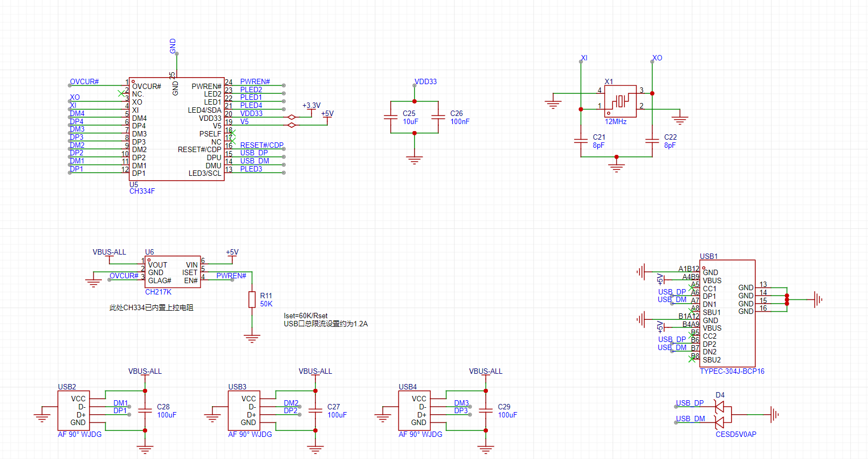Click ground symbol left of U6 GND pin
Image resolution: width=868 pixels, height=459 pixels.
(93, 283)
